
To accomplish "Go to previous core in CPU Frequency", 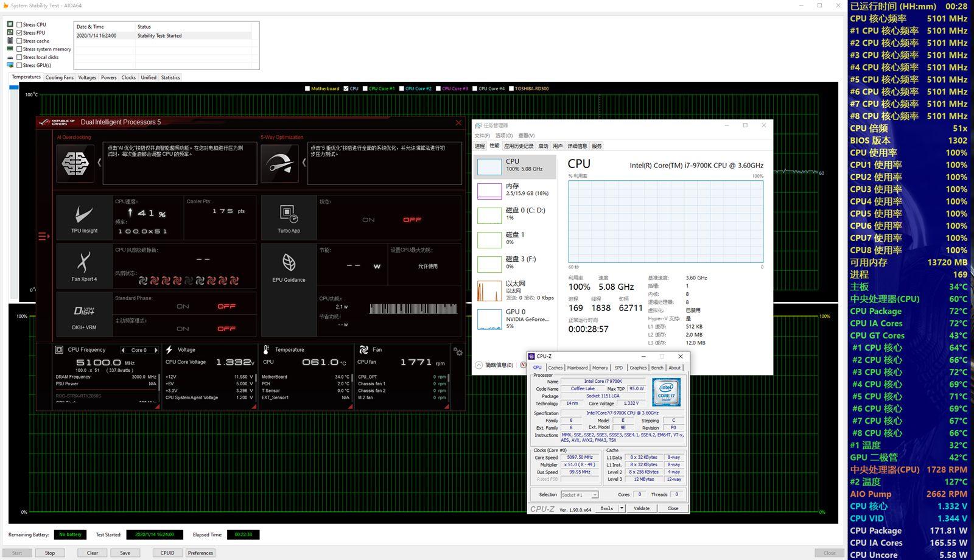I will coord(123,350).
